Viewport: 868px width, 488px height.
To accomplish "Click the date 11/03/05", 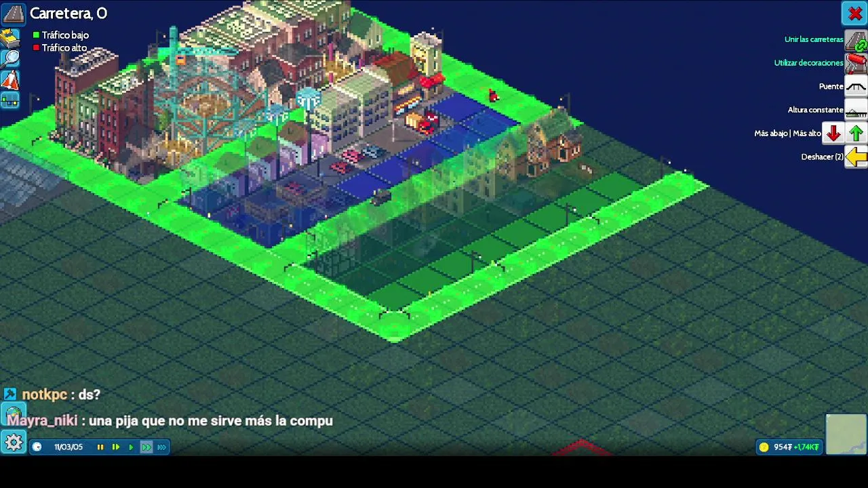I will 68,447.
